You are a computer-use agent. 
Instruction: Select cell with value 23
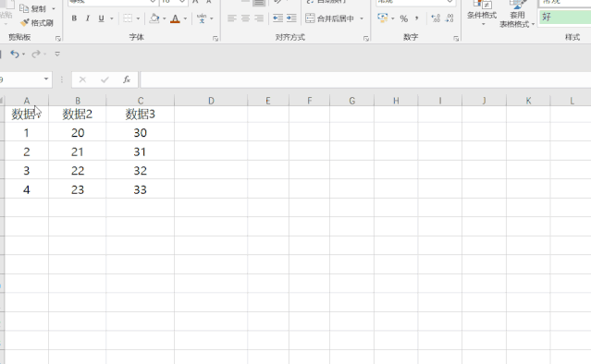pyautogui.click(x=78, y=189)
